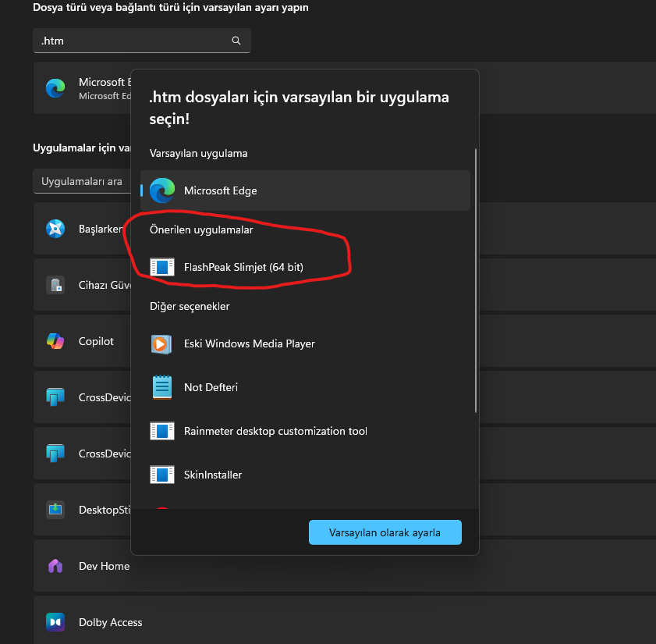
Task: Click the Rainmeter desktop customization tool icon
Action: (162, 431)
